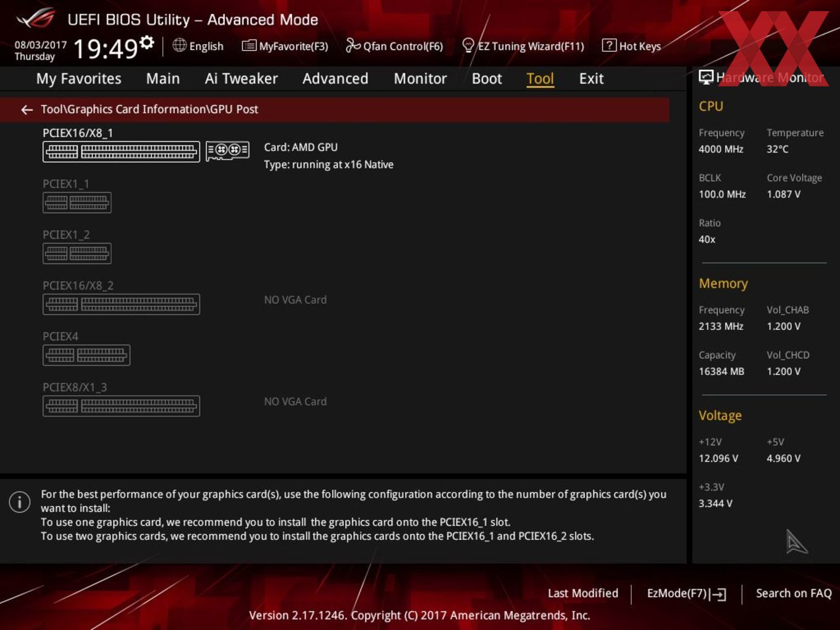The height and width of the screenshot is (630, 840).
Task: Click the EzMode exit arrow icon
Action: 718,594
